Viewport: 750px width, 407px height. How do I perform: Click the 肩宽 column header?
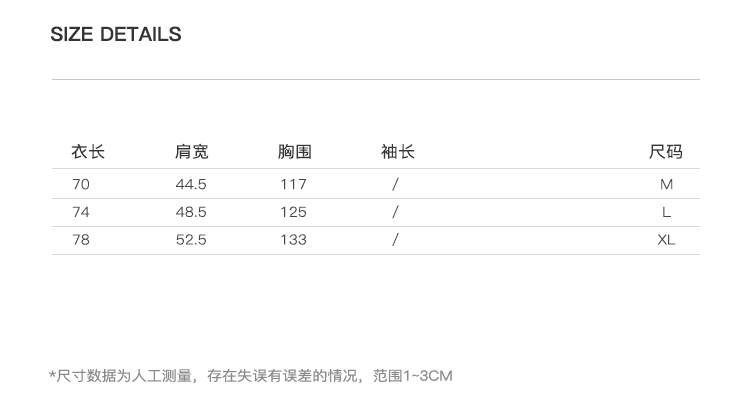click(192, 152)
